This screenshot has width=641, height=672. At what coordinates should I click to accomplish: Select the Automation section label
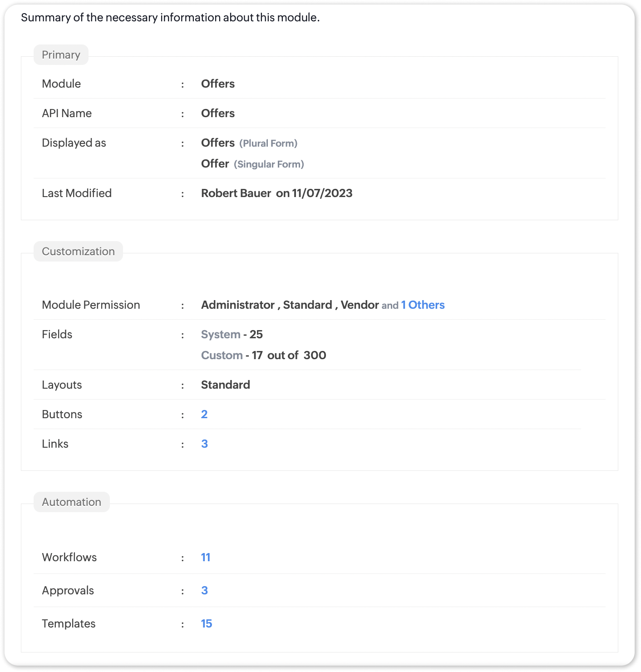coord(71,502)
